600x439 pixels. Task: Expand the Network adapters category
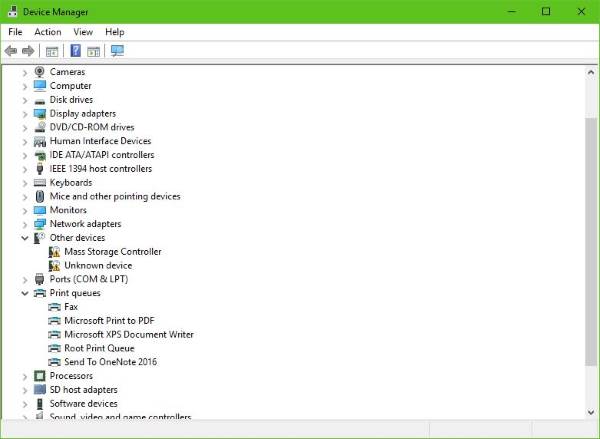point(25,224)
